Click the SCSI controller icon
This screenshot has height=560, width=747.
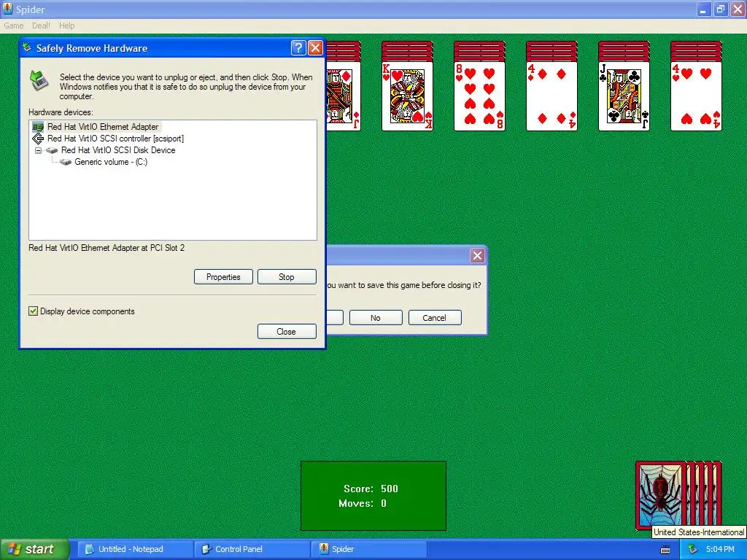click(x=38, y=139)
